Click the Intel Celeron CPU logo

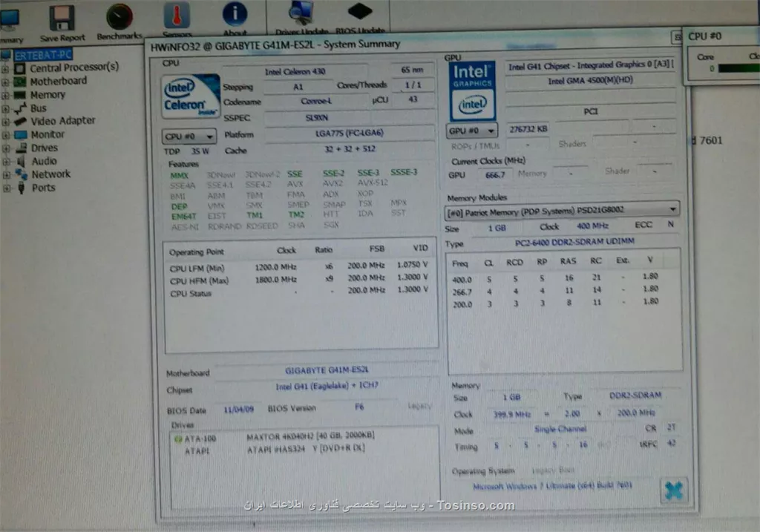190,96
